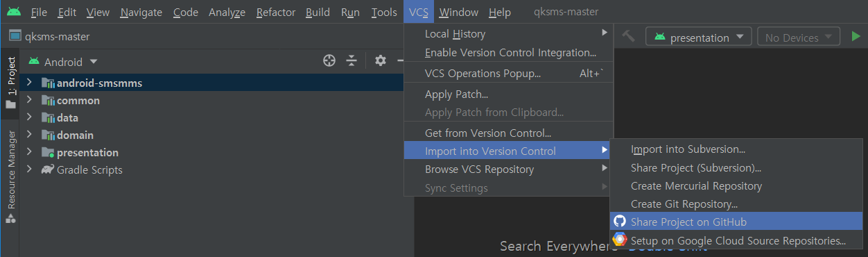Open the Help menu
Screen dimensions: 868x257
[499, 13]
